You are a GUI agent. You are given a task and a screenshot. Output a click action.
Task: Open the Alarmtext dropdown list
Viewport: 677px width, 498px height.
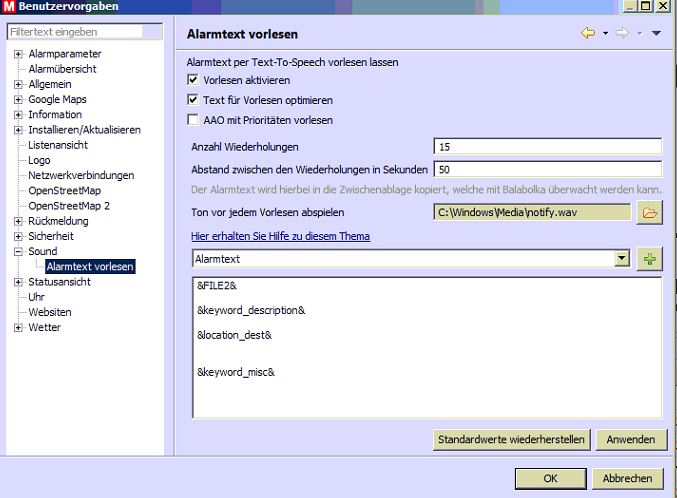tap(622, 259)
